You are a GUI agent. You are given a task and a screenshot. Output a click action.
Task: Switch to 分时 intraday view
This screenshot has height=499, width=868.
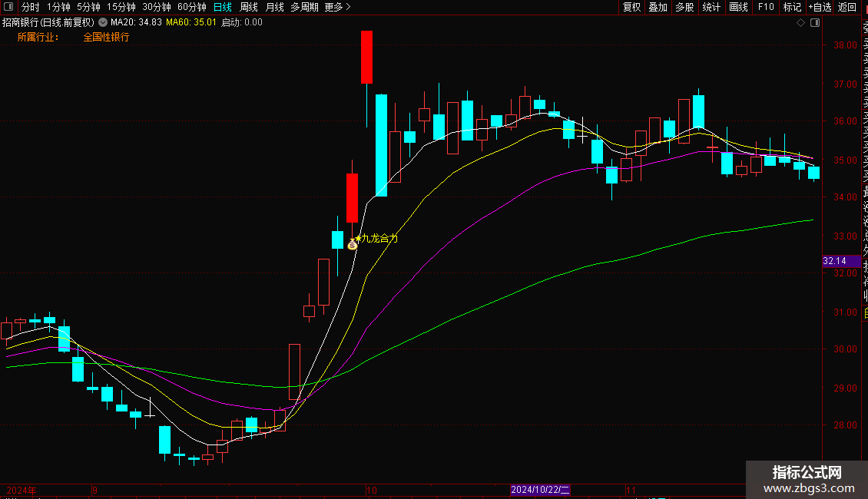[x=31, y=7]
